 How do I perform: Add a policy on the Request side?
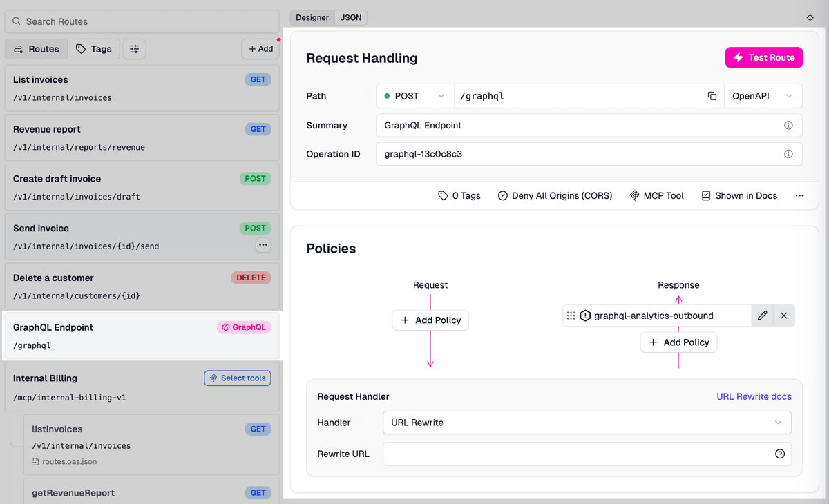tap(430, 320)
